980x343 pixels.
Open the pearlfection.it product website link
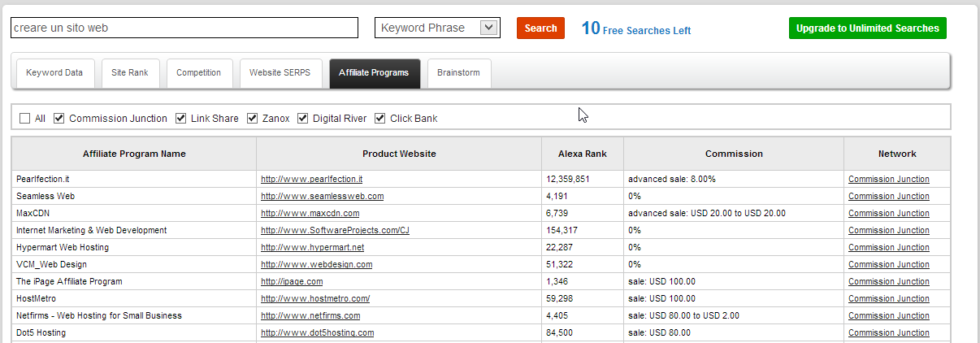311,179
